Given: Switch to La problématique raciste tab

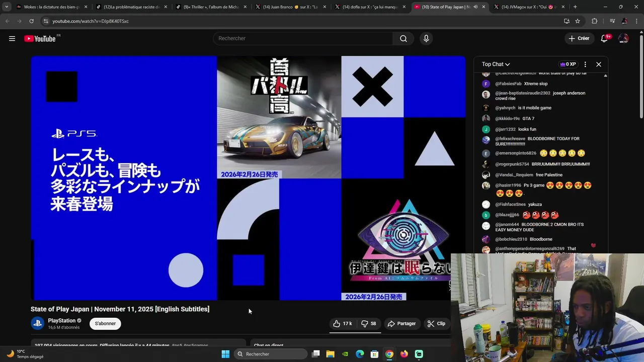Looking at the screenshot, I should click(131, 7).
